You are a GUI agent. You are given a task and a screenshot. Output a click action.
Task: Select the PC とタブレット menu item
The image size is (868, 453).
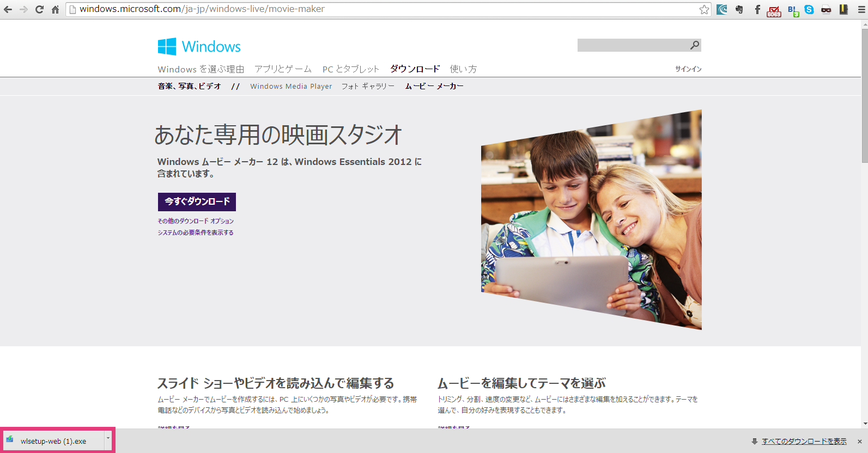[x=351, y=69]
